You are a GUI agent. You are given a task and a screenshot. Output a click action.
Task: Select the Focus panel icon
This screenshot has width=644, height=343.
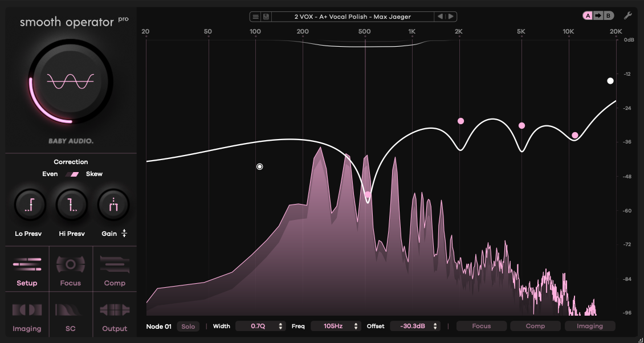click(x=71, y=264)
